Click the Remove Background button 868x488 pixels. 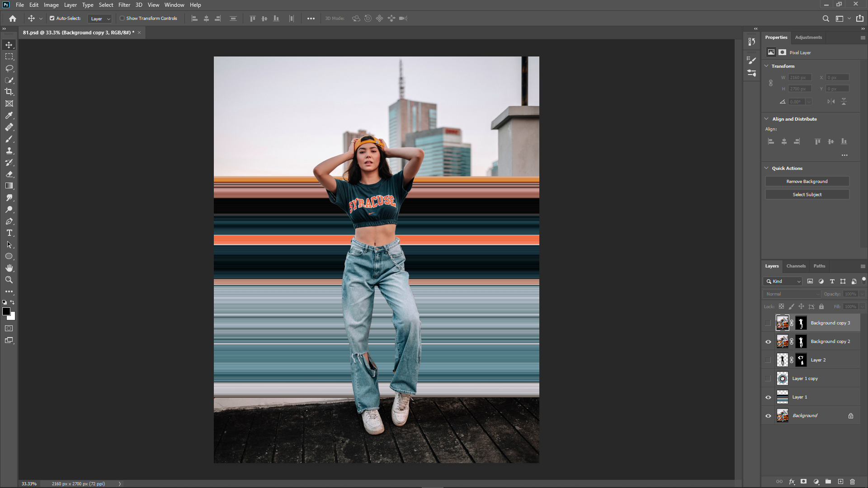(807, 181)
